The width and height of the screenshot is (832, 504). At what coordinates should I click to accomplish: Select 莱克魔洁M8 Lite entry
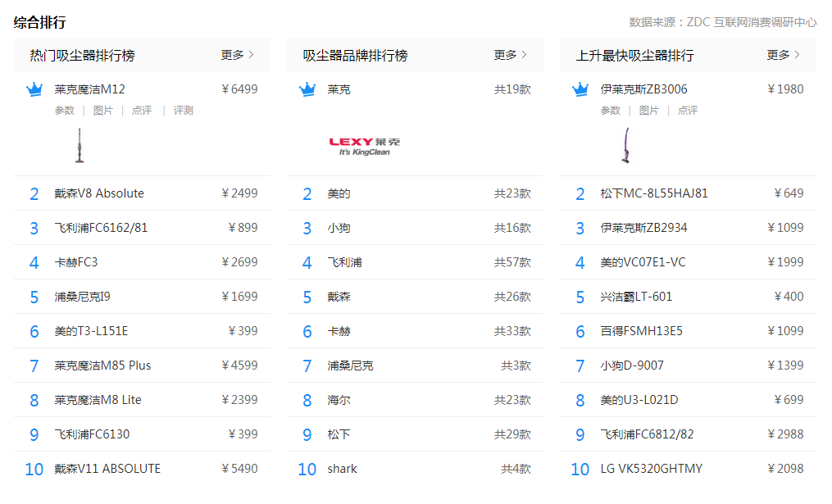click(x=98, y=400)
